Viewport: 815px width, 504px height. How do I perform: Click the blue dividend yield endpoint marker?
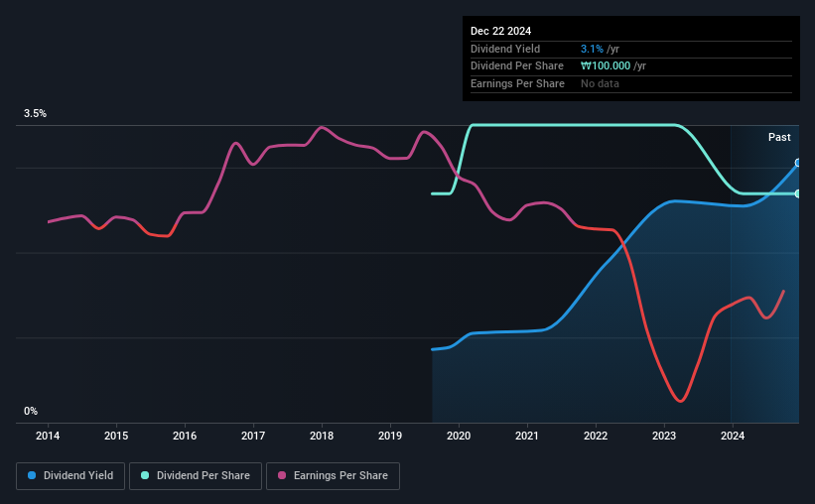click(x=798, y=163)
